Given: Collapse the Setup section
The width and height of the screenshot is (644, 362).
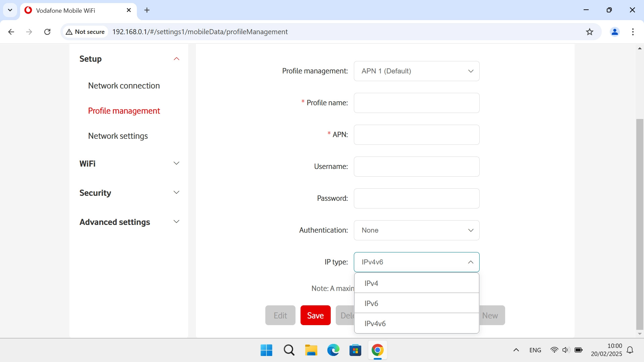Looking at the screenshot, I should [x=176, y=59].
